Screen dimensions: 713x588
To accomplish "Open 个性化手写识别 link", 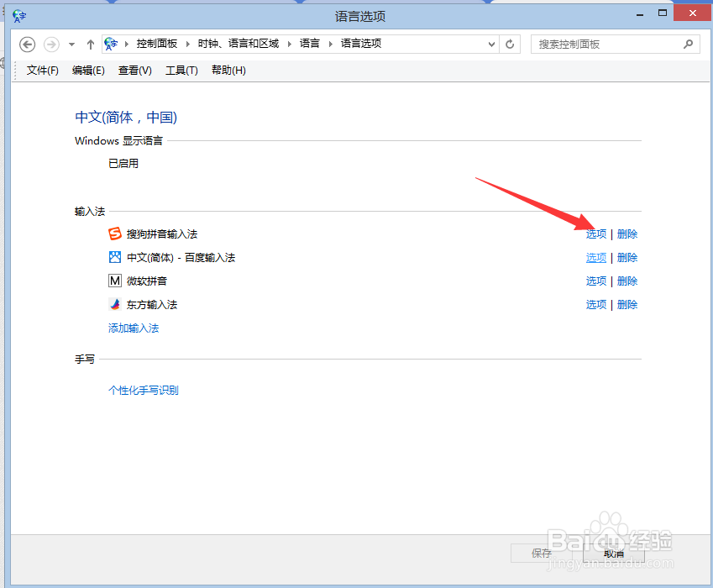I will pos(144,391).
